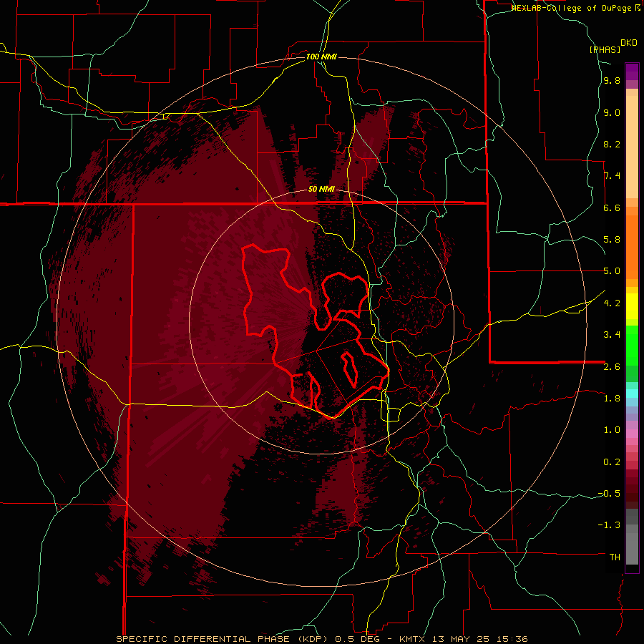Pick the pink swatch beside the 1.0 label

click(632, 434)
